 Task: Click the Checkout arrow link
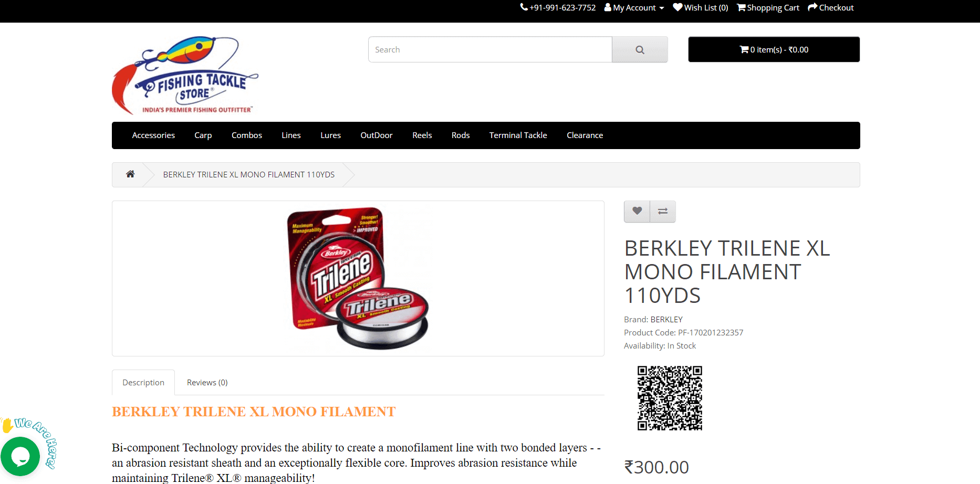(x=831, y=7)
